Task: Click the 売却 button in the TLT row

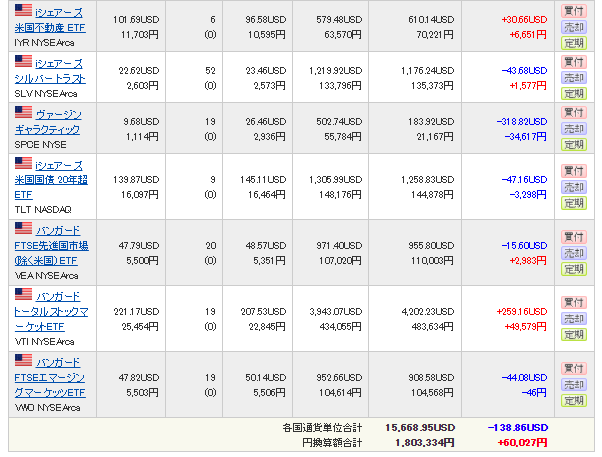Action: click(x=574, y=187)
